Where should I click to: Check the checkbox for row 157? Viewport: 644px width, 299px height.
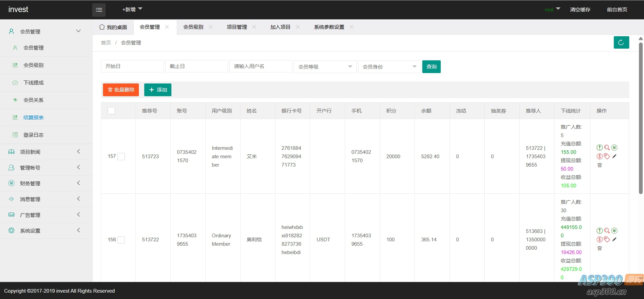(x=121, y=157)
